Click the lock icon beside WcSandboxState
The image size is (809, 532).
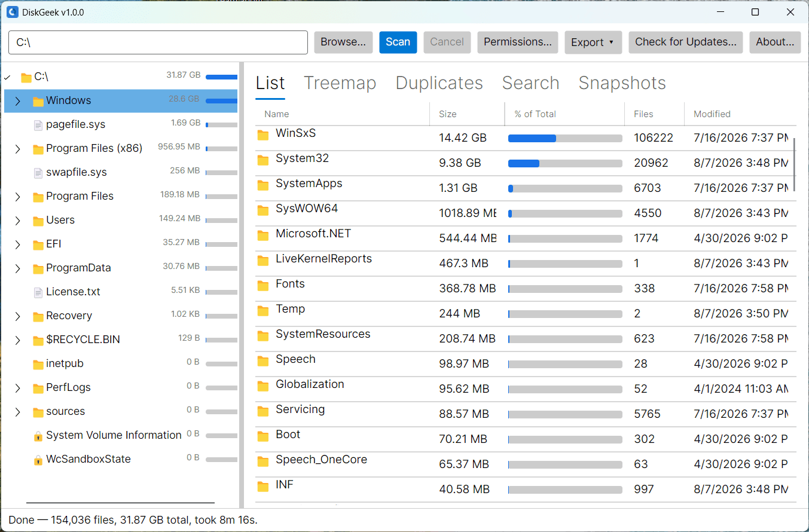(38, 460)
